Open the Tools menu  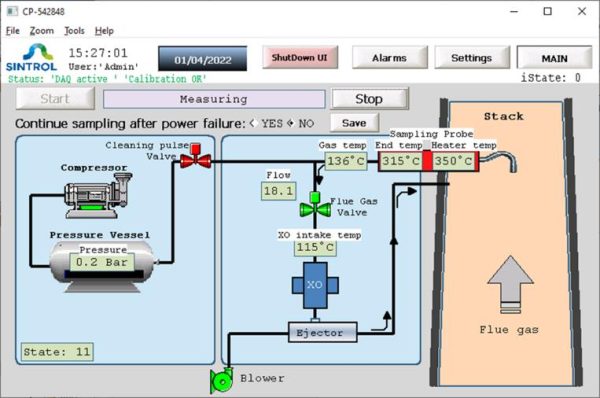[x=74, y=31]
